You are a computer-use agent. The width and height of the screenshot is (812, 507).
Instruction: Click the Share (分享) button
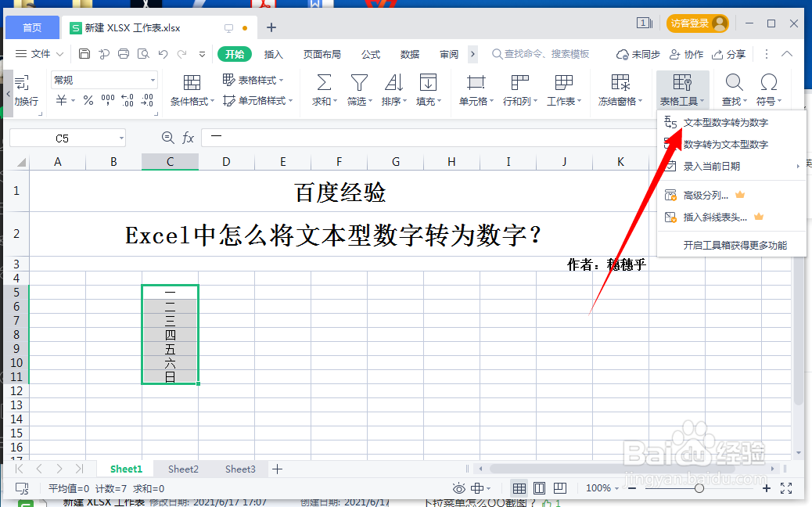pyautogui.click(x=728, y=54)
